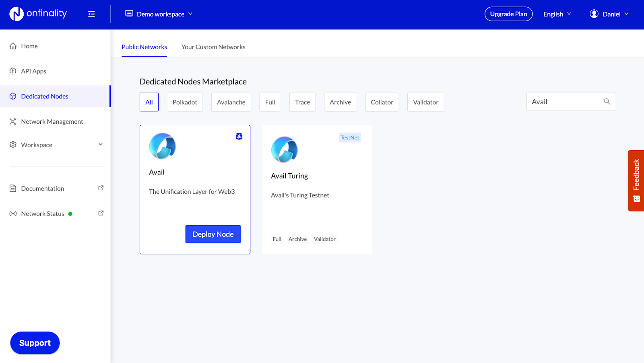644x363 pixels.
Task: Click the dedicated badge icon on Avail card
Action: (x=239, y=137)
